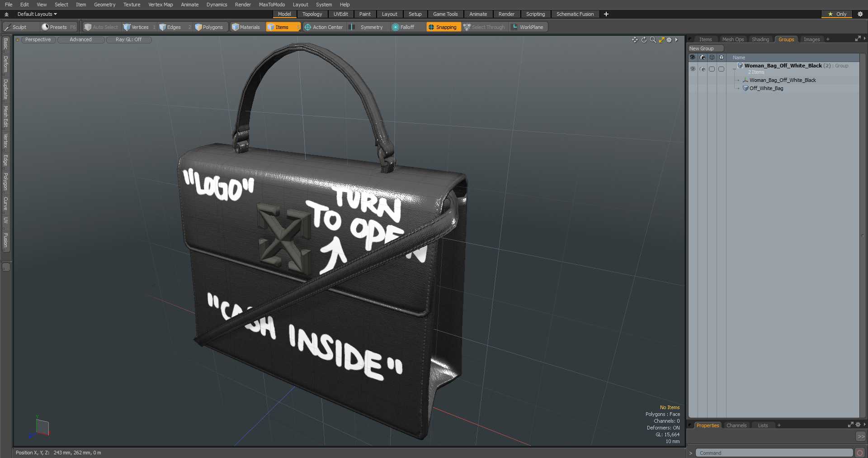Open the Advanced shading style dropdown

(80, 40)
